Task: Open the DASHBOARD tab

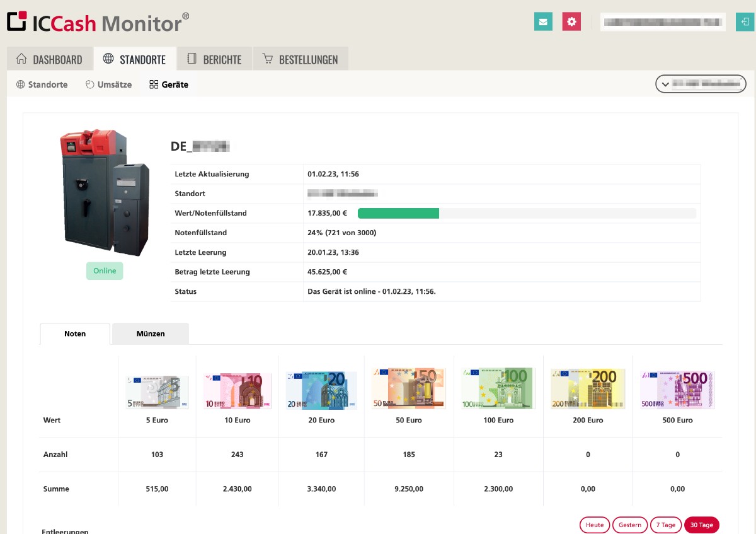Action: coord(50,59)
